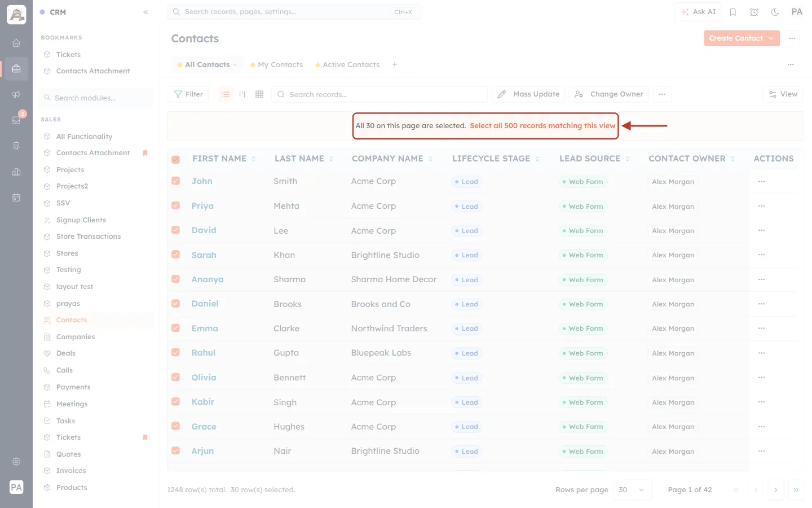This screenshot has width=812, height=508.
Task: Open the Filter button
Action: 188,94
